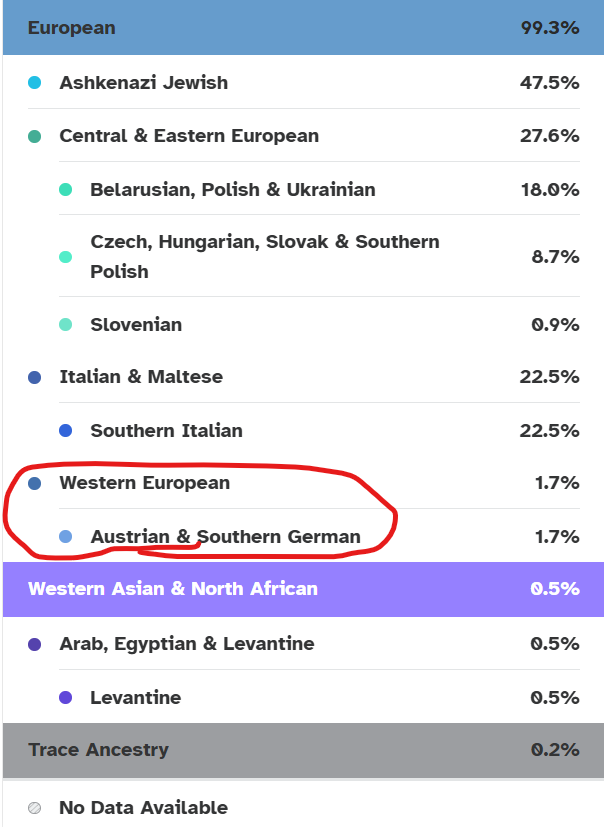Click the No Data Available label
The image size is (604, 827).
143,807
